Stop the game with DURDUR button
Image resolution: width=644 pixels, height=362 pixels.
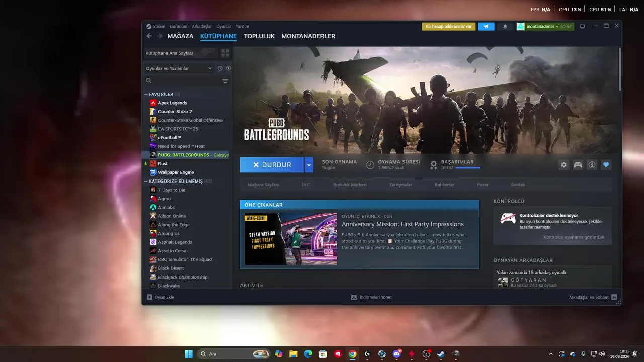click(272, 165)
